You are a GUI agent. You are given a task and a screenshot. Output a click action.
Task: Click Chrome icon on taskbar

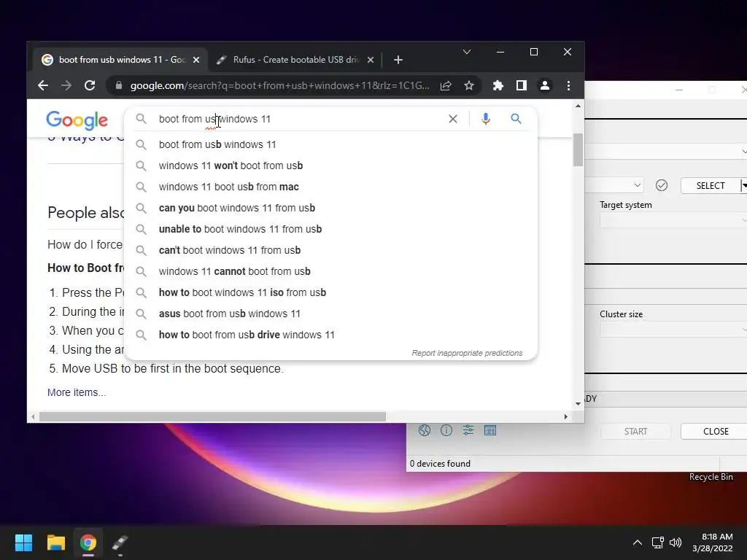coord(88,542)
